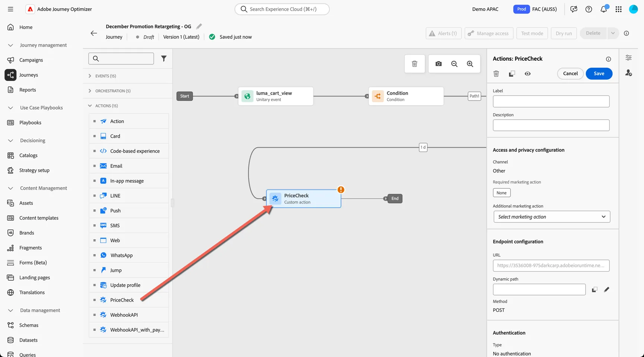
Task: Select the Condition node on canvas
Action: (406, 96)
